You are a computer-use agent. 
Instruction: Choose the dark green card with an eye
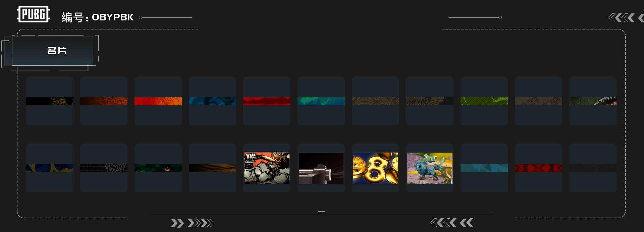pos(158,168)
